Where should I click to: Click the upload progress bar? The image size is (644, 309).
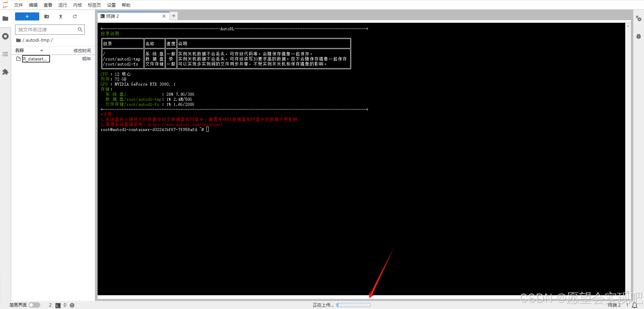(x=354, y=305)
